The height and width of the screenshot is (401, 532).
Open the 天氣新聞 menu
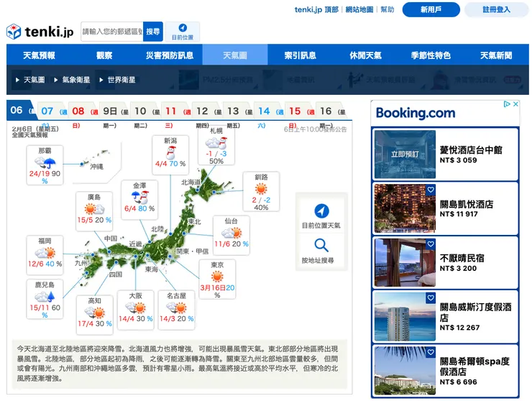tap(496, 55)
